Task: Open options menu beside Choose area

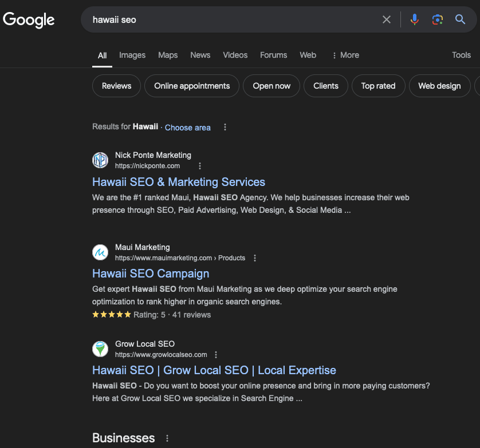Action: click(x=225, y=127)
